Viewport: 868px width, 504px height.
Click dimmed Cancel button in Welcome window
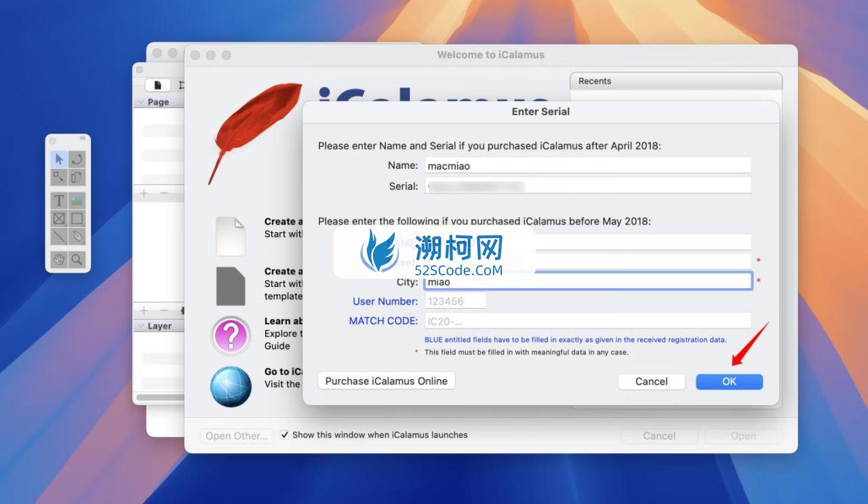click(x=659, y=435)
